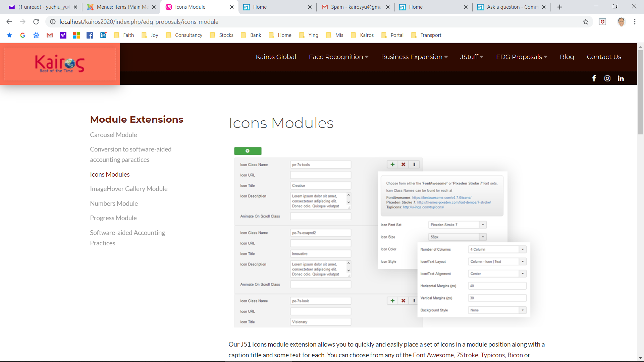Image resolution: width=644 pixels, height=362 pixels.
Task: Open the LinkedIn bookmark in bookmarks bar
Action: [x=103, y=35]
